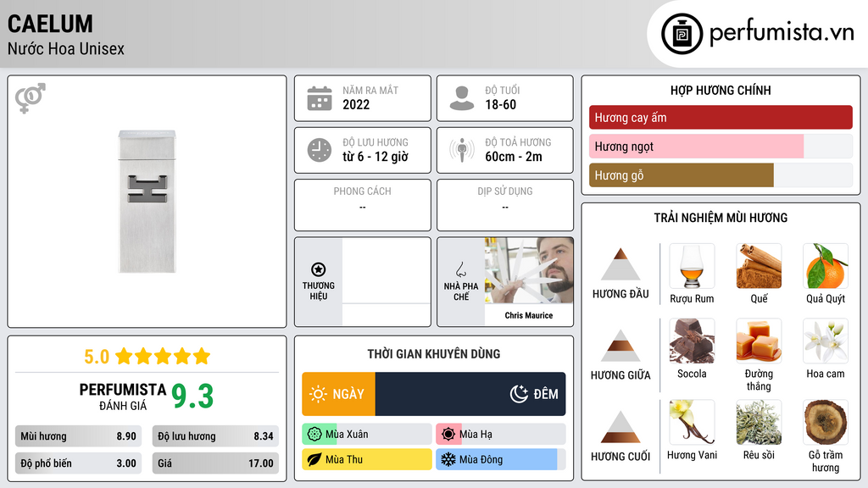
Task: Click the moon icon beside Đêm
Action: pyautogui.click(x=519, y=394)
